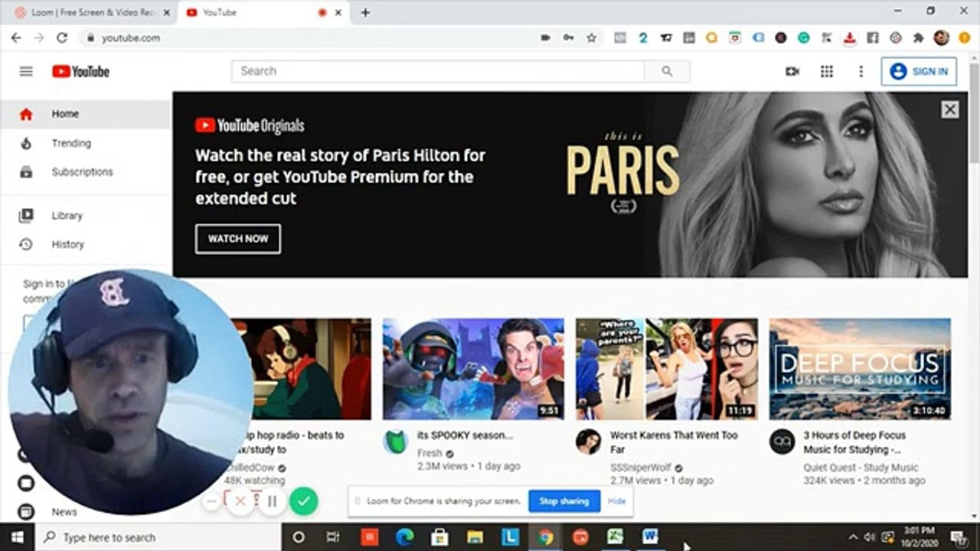This screenshot has height=551, width=980.
Task: Go back in Chrome
Action: tap(16, 37)
